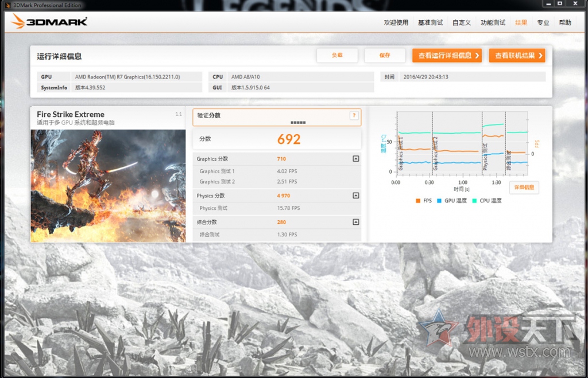Click the 保存 save button
The width and height of the screenshot is (588, 378).
click(x=385, y=56)
